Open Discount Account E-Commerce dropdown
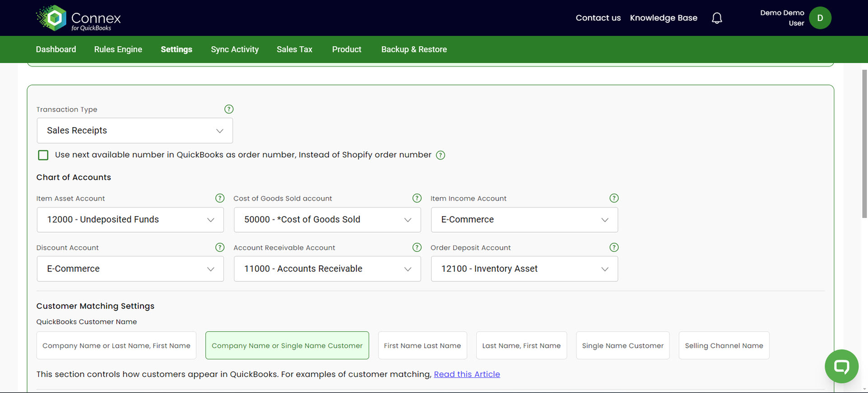Viewport: 868px width, 393px height. point(130,269)
